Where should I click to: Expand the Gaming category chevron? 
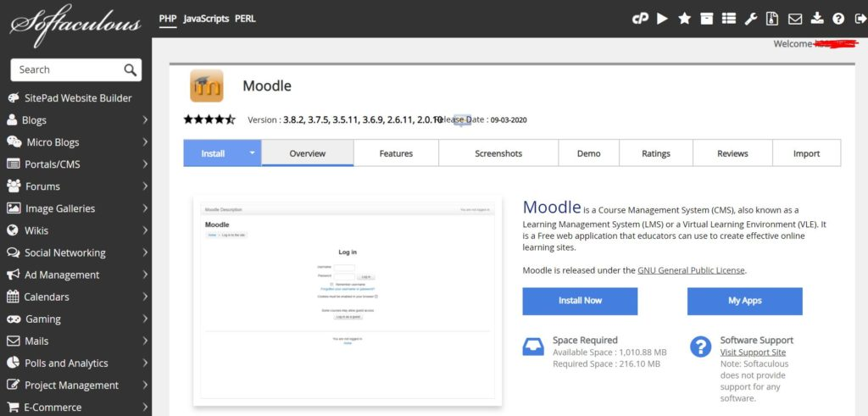pyautogui.click(x=144, y=319)
